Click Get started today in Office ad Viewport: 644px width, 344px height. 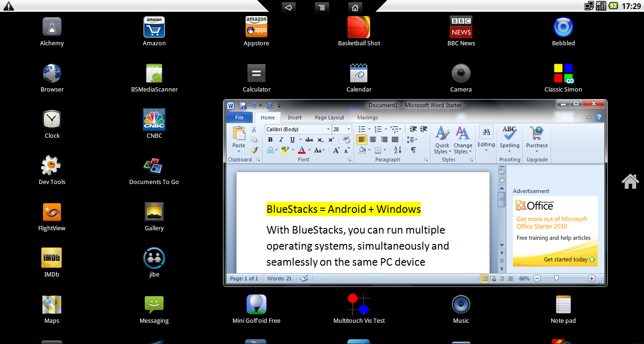[x=569, y=260]
